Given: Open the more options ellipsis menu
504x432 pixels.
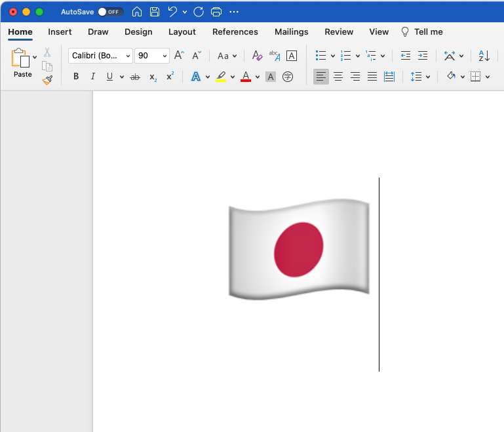Looking at the screenshot, I should [x=234, y=12].
